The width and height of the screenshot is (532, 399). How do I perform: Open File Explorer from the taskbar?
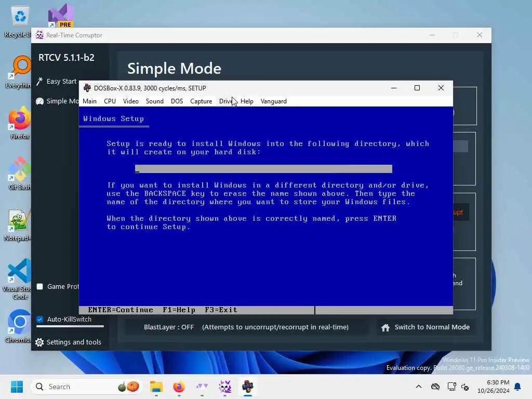coord(156,387)
